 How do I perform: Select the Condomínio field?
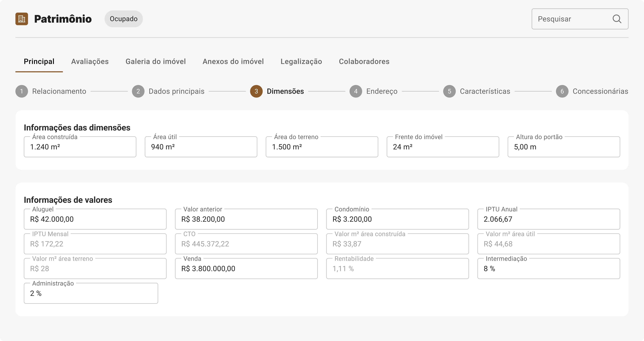pos(398,219)
